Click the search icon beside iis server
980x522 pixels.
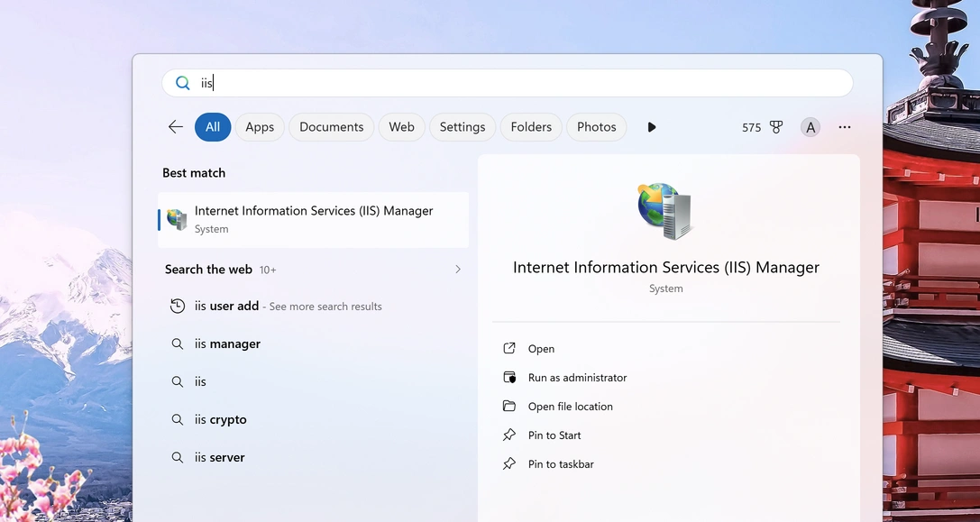[x=178, y=458]
